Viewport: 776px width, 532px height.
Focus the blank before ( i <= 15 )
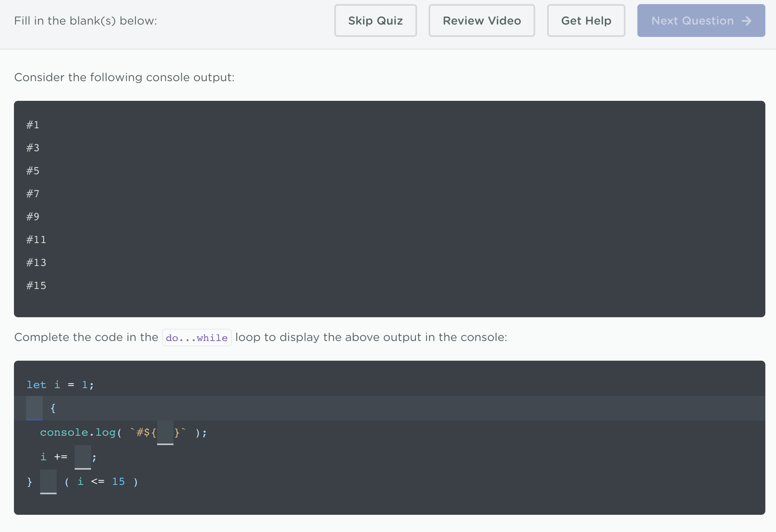click(x=48, y=482)
